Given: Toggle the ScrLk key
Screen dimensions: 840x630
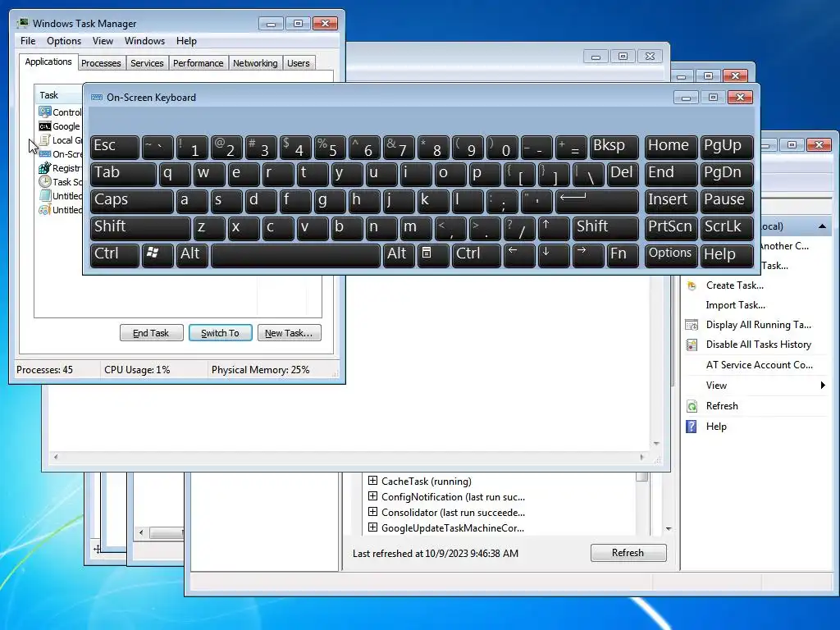Looking at the screenshot, I should 727,228.
